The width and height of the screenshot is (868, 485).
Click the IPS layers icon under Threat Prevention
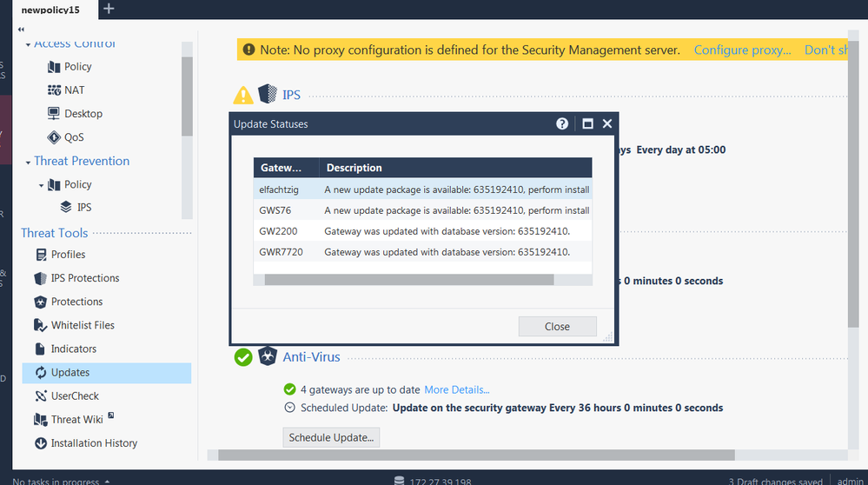coord(66,207)
